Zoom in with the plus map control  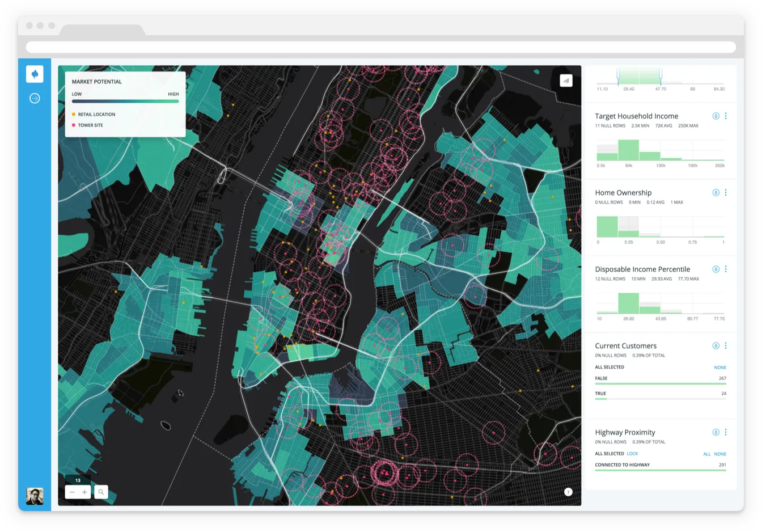tap(84, 492)
